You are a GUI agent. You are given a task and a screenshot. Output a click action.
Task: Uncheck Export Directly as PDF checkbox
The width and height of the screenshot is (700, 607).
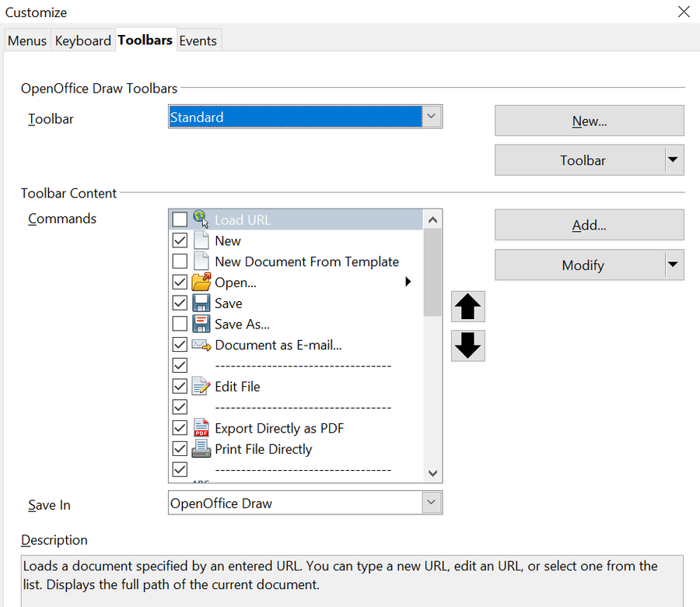tap(180, 428)
